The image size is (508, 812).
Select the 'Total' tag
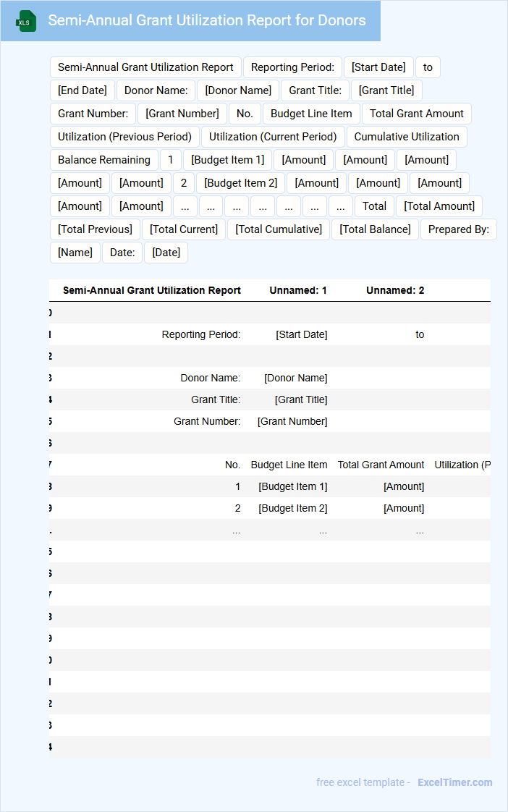coord(374,206)
